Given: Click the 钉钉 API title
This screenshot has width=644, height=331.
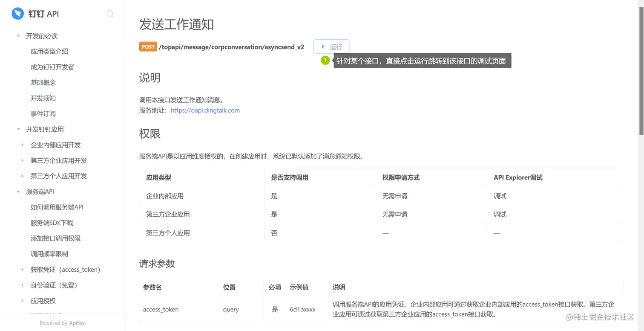Looking at the screenshot, I should click(x=43, y=14).
